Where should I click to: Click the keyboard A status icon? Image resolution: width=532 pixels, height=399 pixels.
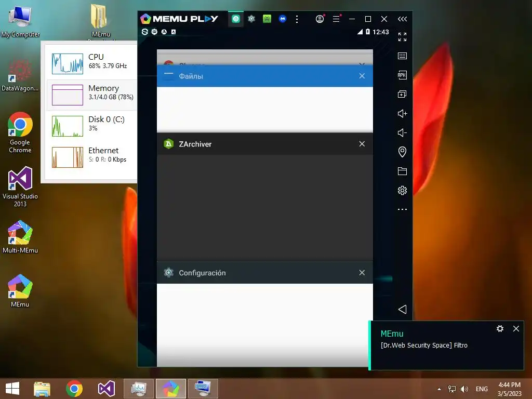click(x=174, y=32)
